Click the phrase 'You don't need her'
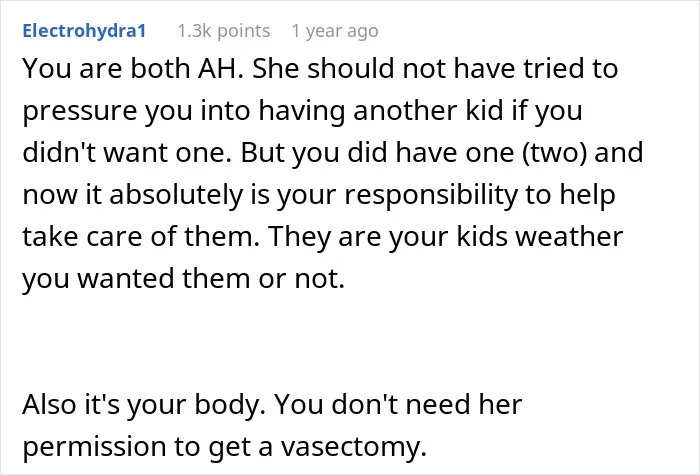700x475 pixels. pyautogui.click(x=398, y=405)
